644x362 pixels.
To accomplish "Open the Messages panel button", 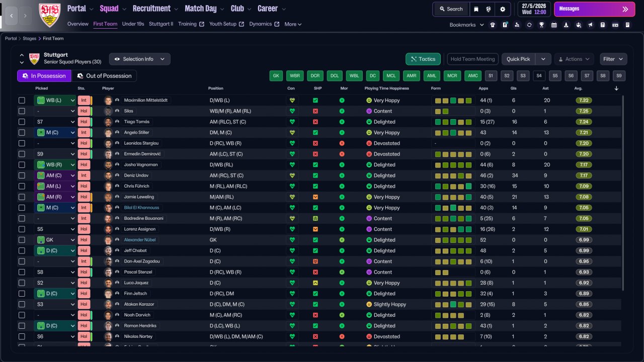I will pos(594,9).
